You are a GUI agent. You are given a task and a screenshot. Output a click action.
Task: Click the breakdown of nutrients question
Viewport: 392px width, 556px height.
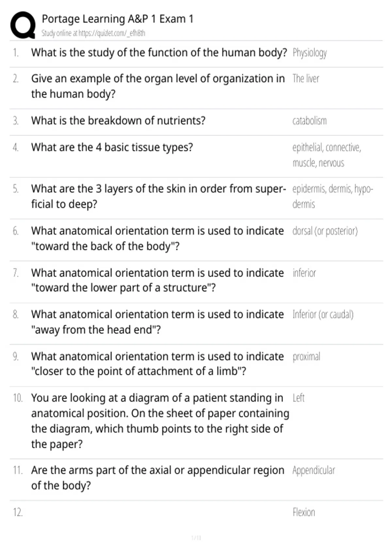point(118,120)
